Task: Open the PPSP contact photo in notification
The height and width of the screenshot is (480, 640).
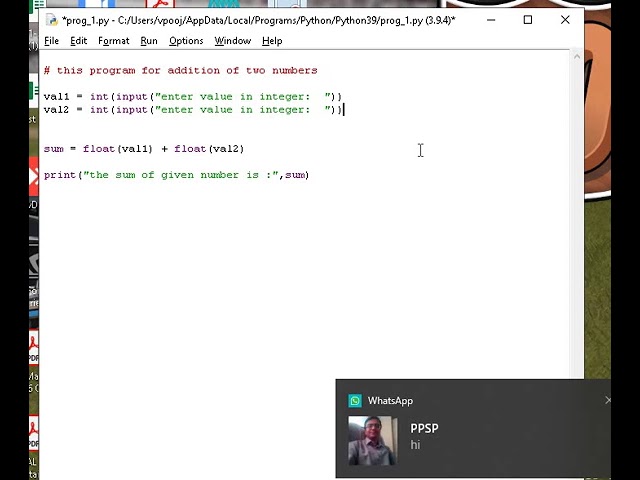Action: pos(373,440)
